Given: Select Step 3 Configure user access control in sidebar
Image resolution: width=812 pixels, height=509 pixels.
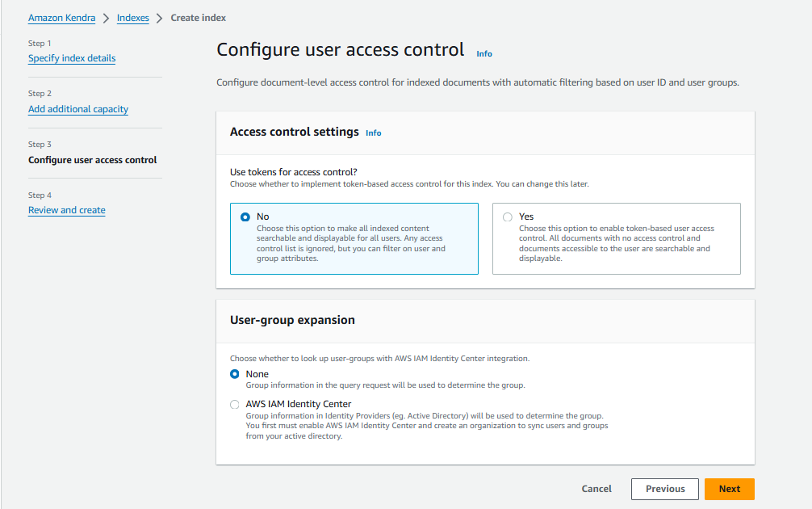Looking at the screenshot, I should 93,160.
